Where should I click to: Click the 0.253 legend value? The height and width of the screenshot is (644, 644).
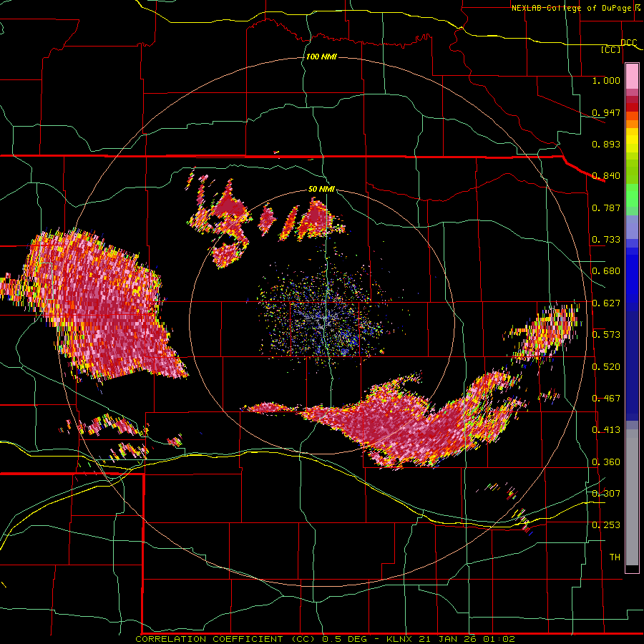point(606,525)
